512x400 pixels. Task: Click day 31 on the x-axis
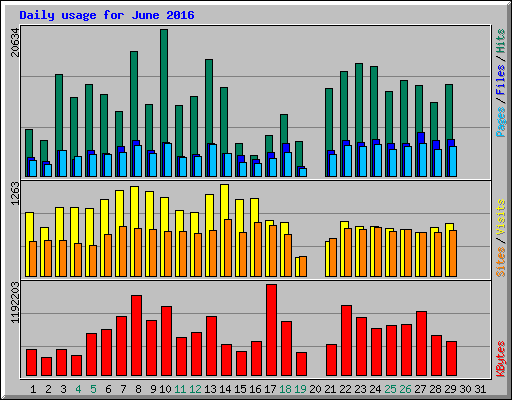click(480, 389)
